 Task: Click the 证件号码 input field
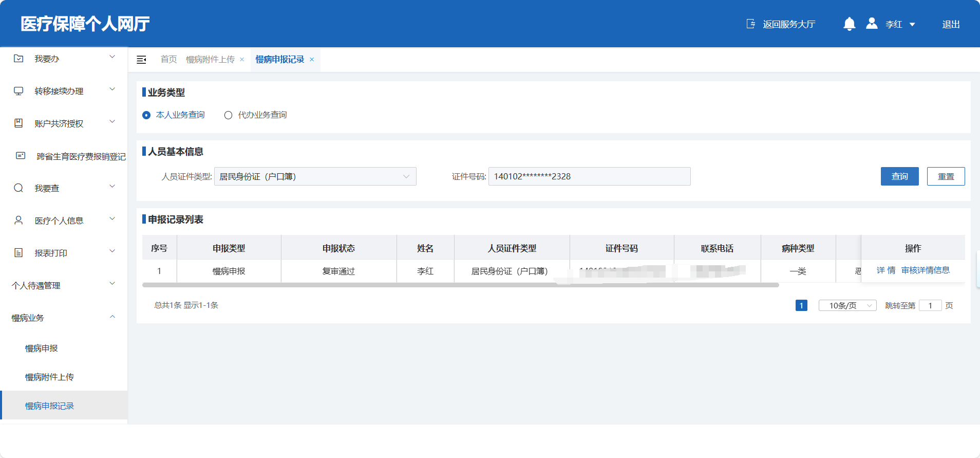pos(589,176)
